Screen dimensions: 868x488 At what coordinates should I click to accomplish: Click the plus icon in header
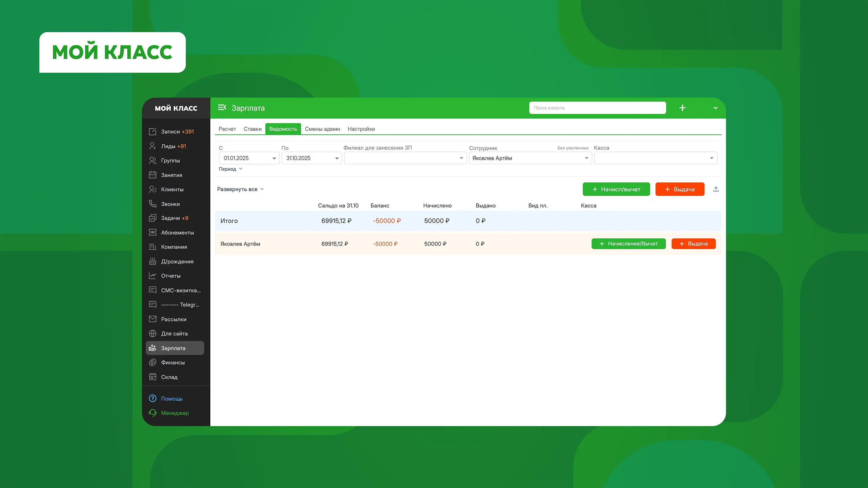tap(682, 108)
